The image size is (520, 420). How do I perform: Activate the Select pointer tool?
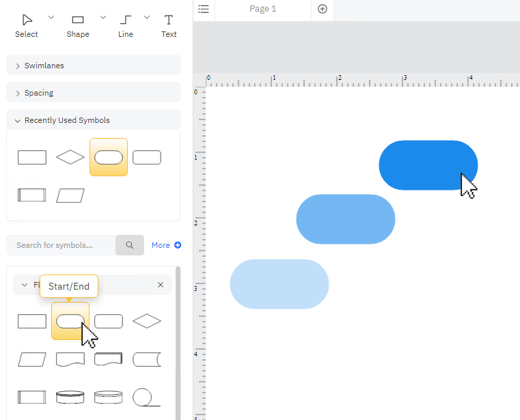coord(27,25)
